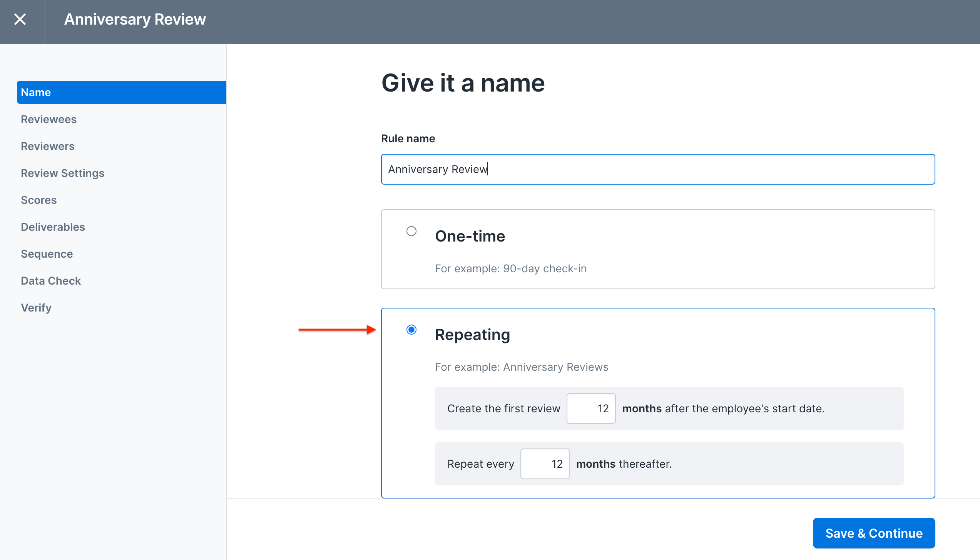Viewport: 980px width, 560px height.
Task: Click the One-time option heading
Action: [470, 236]
